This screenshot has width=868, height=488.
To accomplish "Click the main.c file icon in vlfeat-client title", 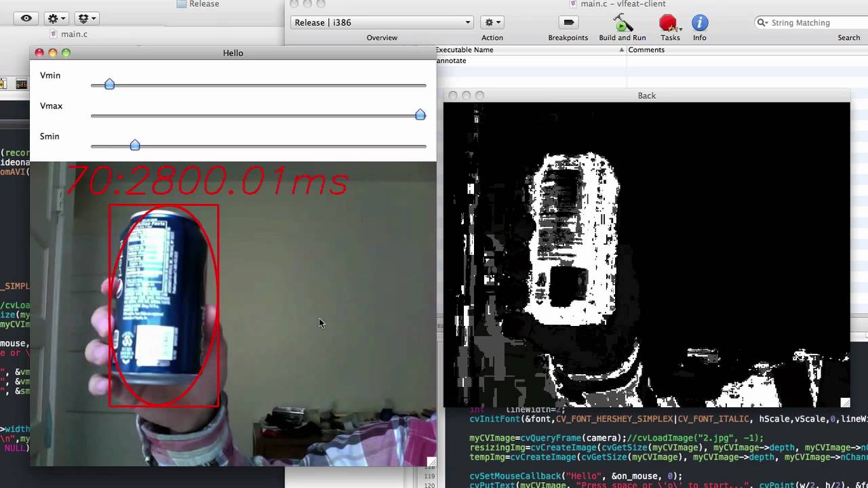I will [574, 4].
